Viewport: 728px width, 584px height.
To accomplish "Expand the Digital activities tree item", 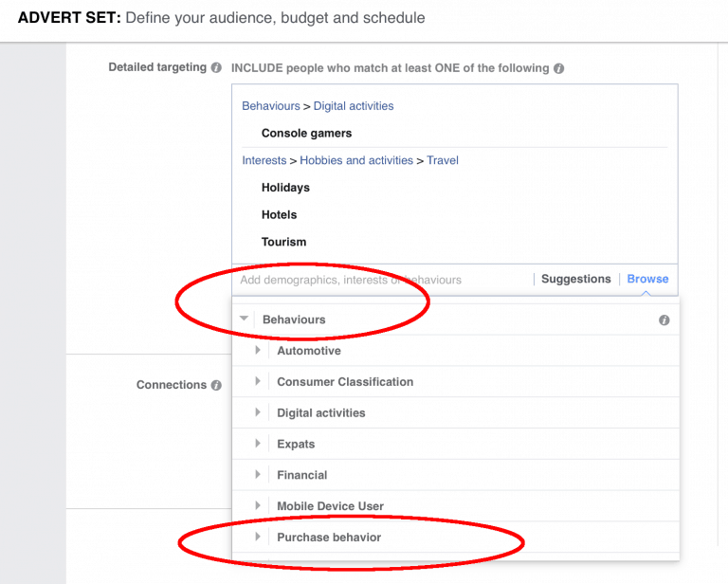I will (x=257, y=413).
